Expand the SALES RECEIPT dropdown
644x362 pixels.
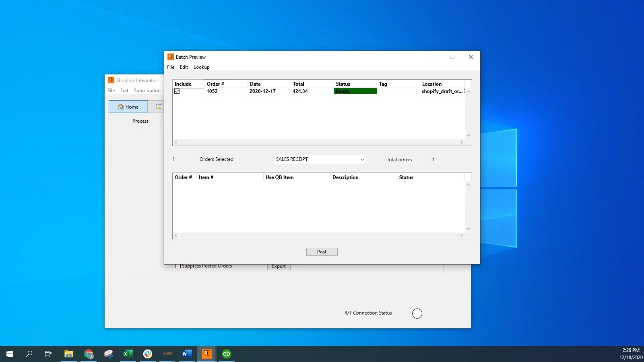click(x=362, y=160)
